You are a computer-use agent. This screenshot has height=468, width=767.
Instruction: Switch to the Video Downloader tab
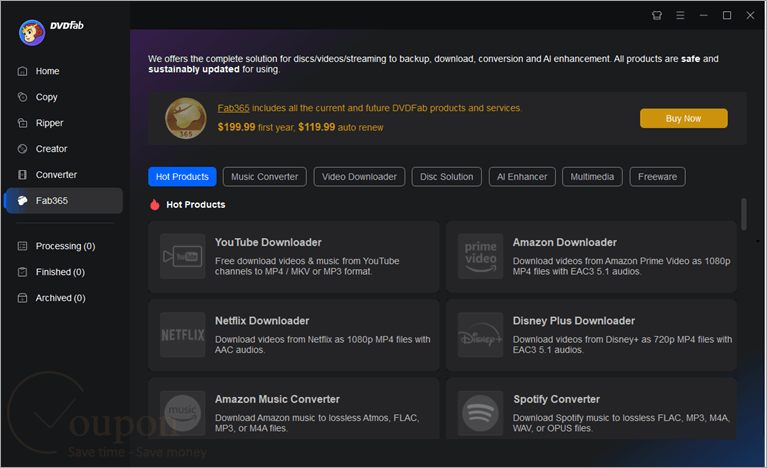tap(360, 177)
